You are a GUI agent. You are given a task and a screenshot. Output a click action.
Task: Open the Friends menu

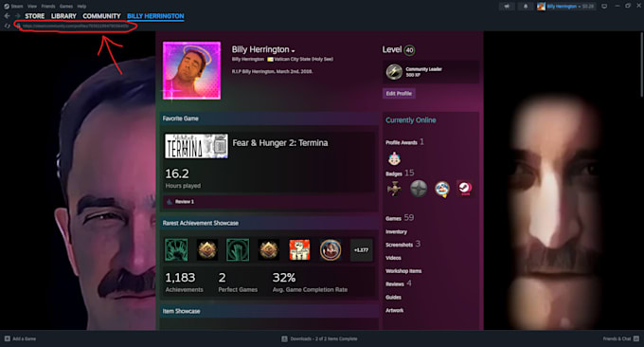pos(48,7)
